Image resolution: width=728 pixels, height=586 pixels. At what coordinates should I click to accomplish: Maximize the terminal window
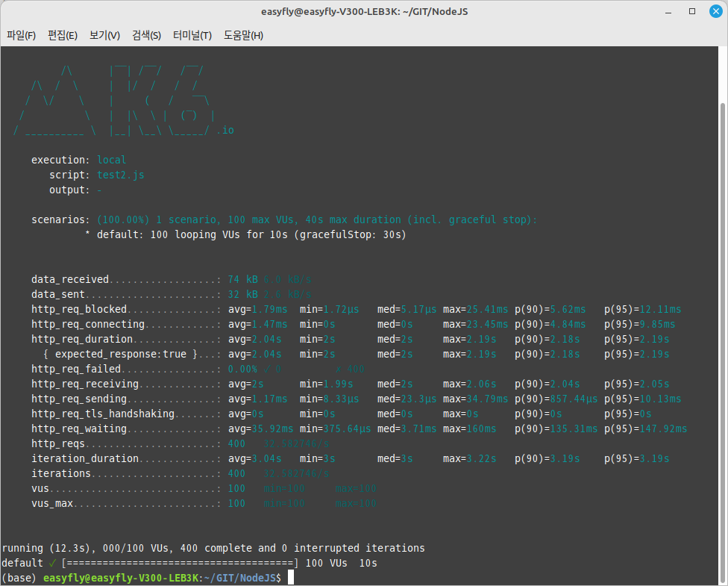(691, 11)
